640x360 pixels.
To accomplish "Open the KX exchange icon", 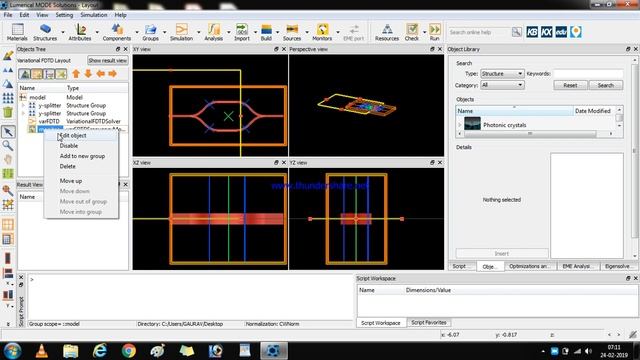I will point(547,32).
